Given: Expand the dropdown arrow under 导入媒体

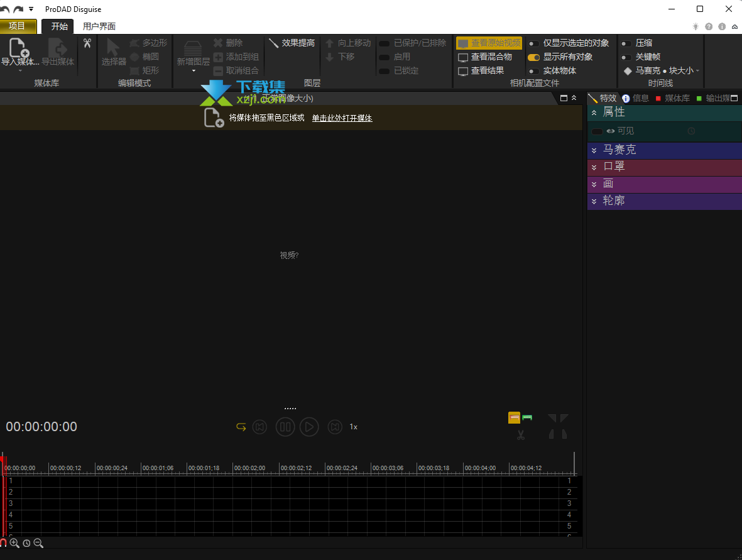Looking at the screenshot, I should (20, 71).
